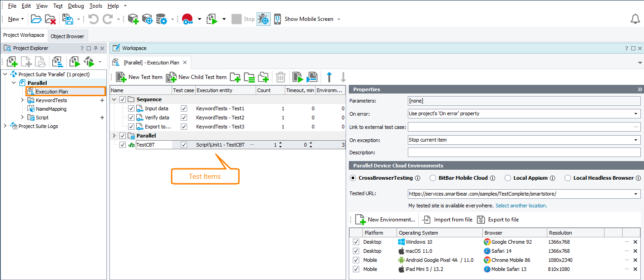The height and width of the screenshot is (280, 644).
Task: Click the Description input field
Action: pyautogui.click(x=524, y=152)
